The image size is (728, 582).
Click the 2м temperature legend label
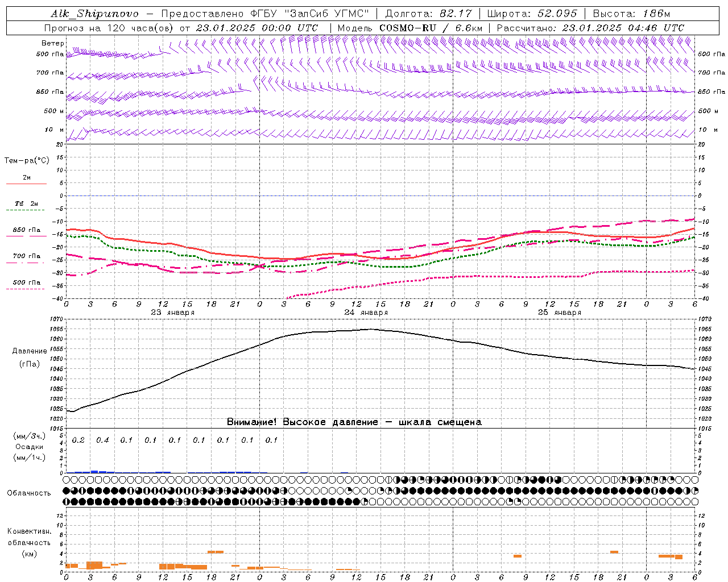27,178
